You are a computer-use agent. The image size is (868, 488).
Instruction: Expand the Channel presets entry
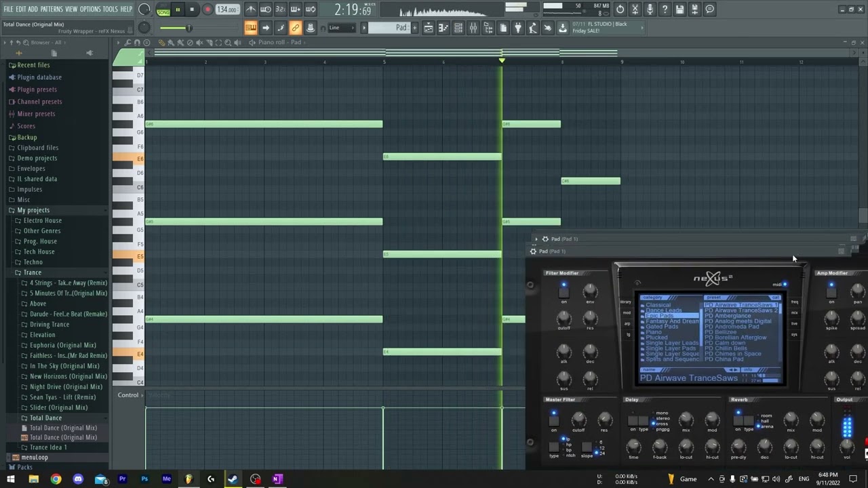(39, 102)
